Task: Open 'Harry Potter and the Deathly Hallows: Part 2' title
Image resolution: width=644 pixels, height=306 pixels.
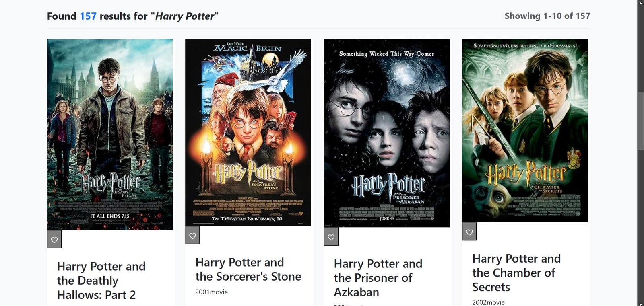Action: coord(101,280)
